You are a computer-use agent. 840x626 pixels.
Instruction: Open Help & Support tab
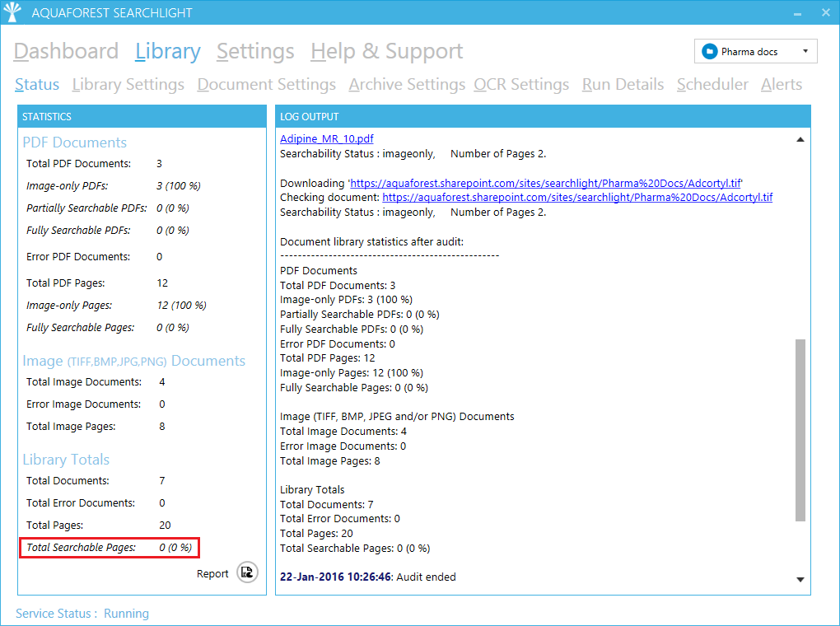click(x=387, y=51)
